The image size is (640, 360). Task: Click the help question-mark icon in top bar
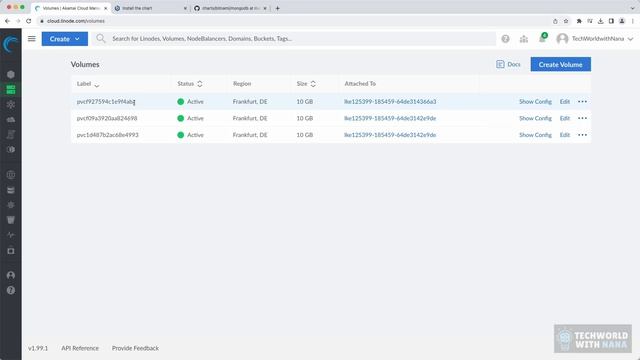tap(505, 39)
